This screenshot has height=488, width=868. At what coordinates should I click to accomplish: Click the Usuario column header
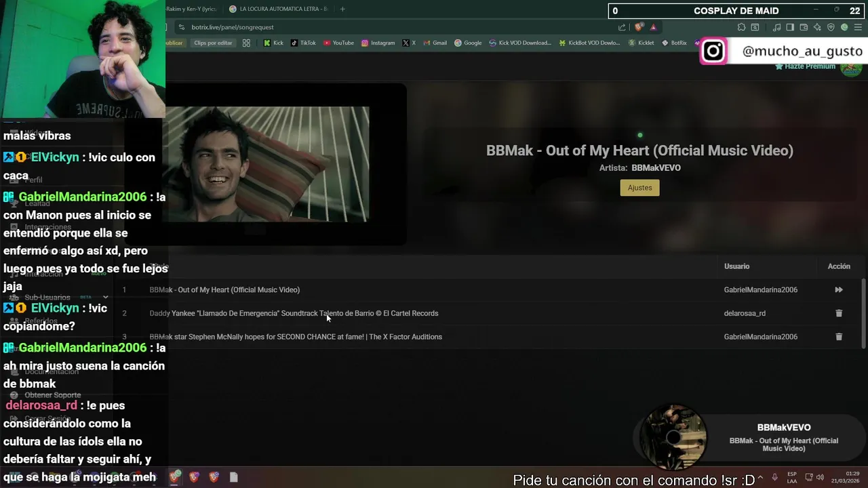736,266
